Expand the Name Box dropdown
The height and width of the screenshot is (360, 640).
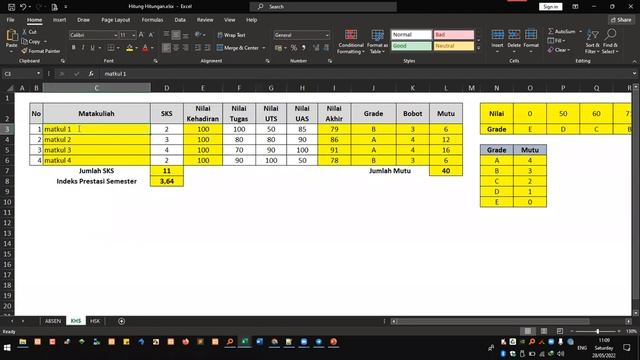pos(38,74)
